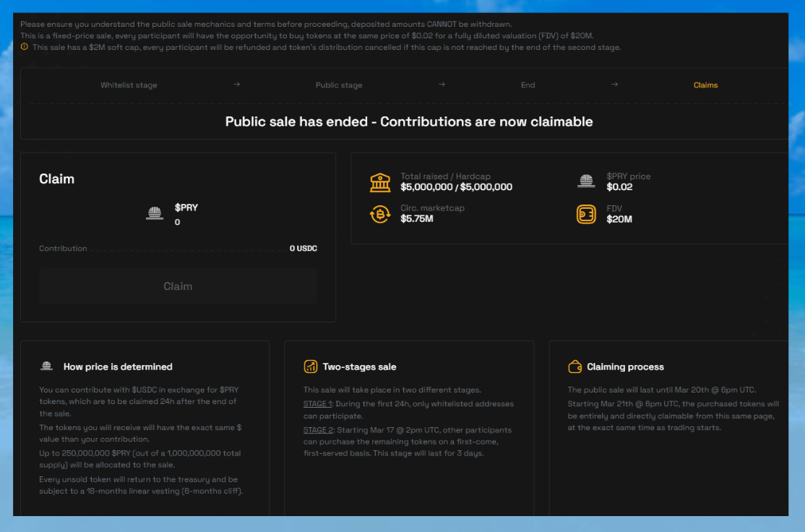Select the Whitelist stage step
The width and height of the screenshot is (805, 532).
(x=129, y=85)
